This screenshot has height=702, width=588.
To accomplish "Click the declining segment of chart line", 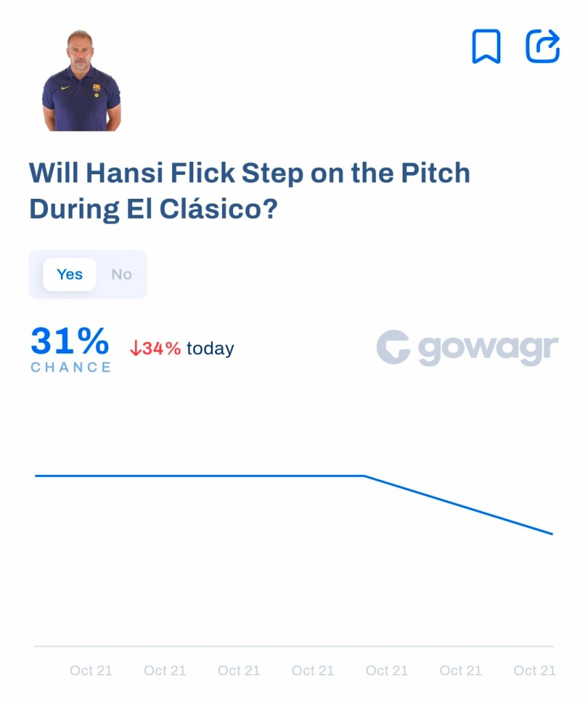I will click(x=459, y=505).
